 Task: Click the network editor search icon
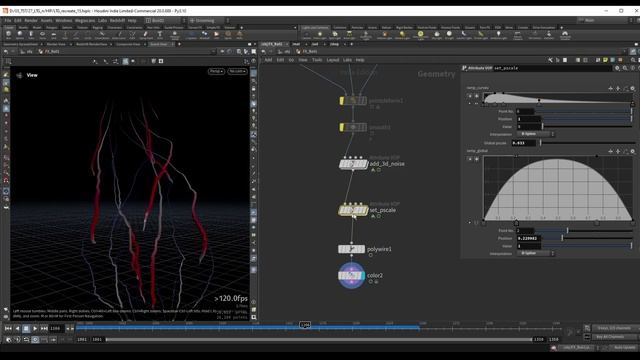pos(633,60)
